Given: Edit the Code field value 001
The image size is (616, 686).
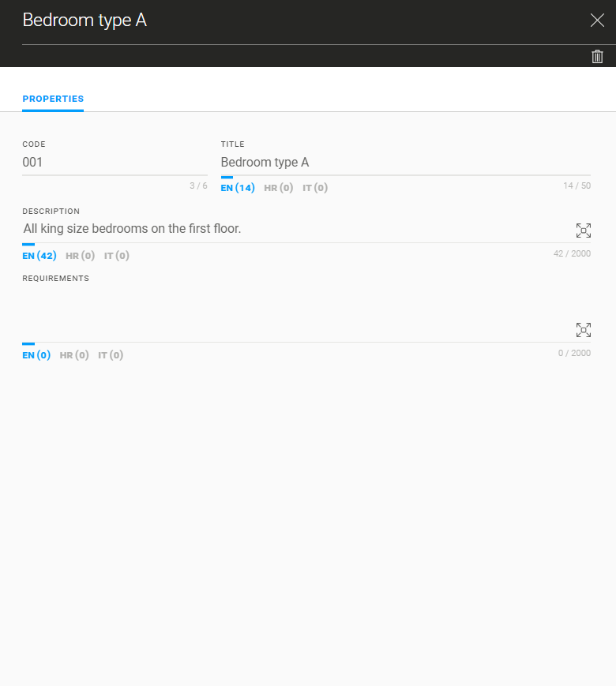Looking at the screenshot, I should coord(115,163).
